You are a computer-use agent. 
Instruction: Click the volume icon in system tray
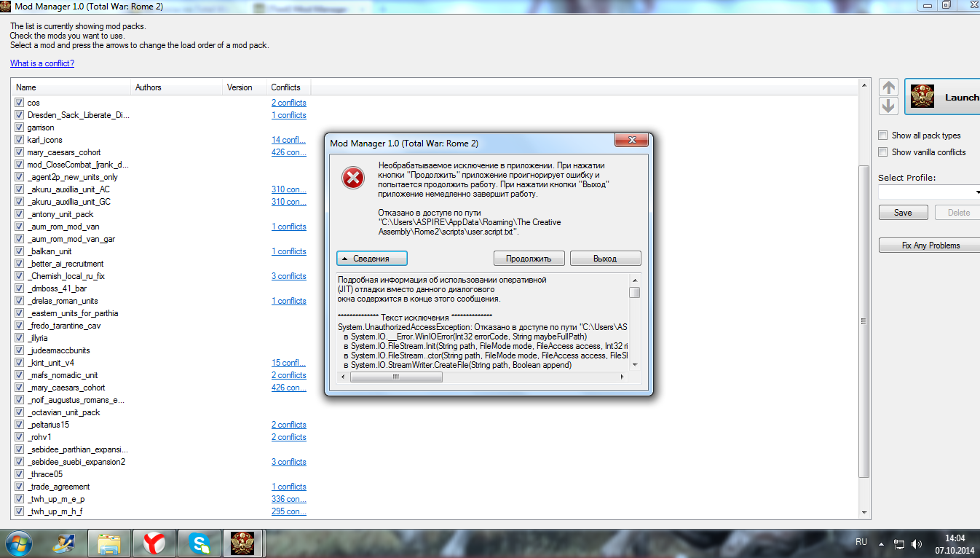pos(916,544)
